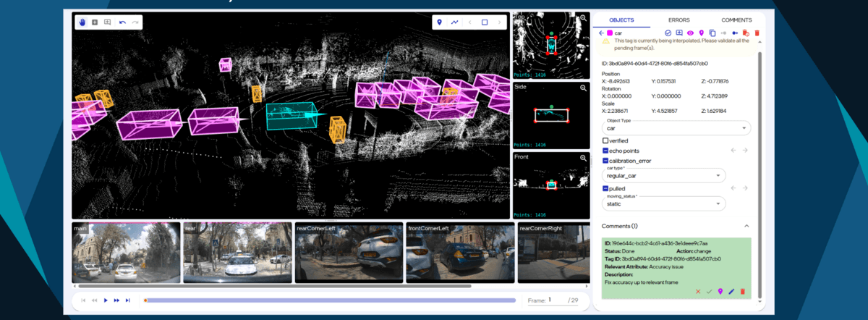
Task: Play the frame sequence
Action: [106, 300]
